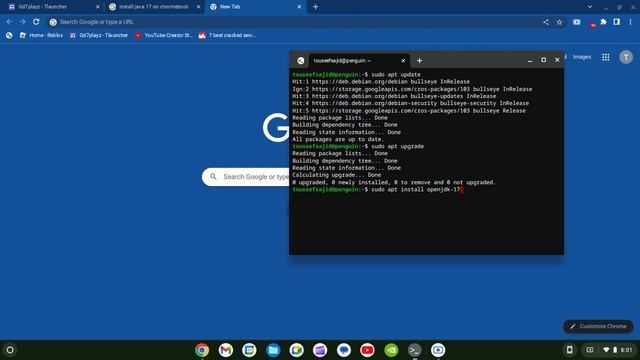Toggle the Chrome side panel
Image resolution: width=640 pixels, height=360 pixels.
pos(617,22)
